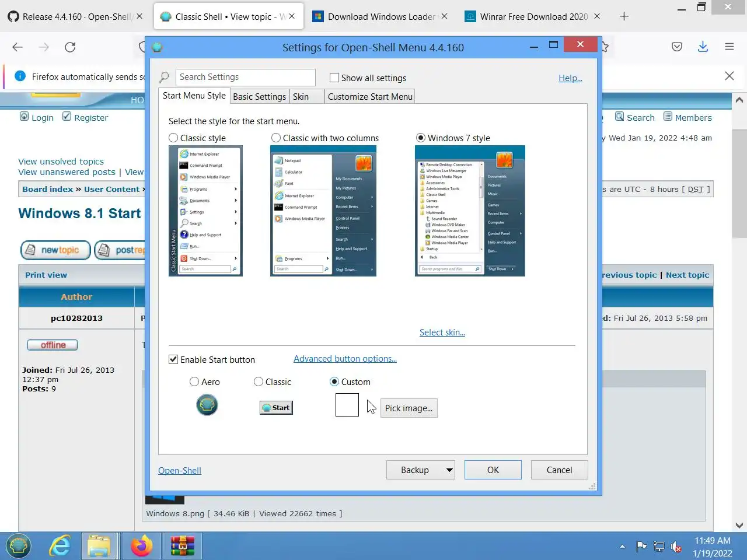Click the muted volume tray icon

pyautogui.click(x=676, y=547)
